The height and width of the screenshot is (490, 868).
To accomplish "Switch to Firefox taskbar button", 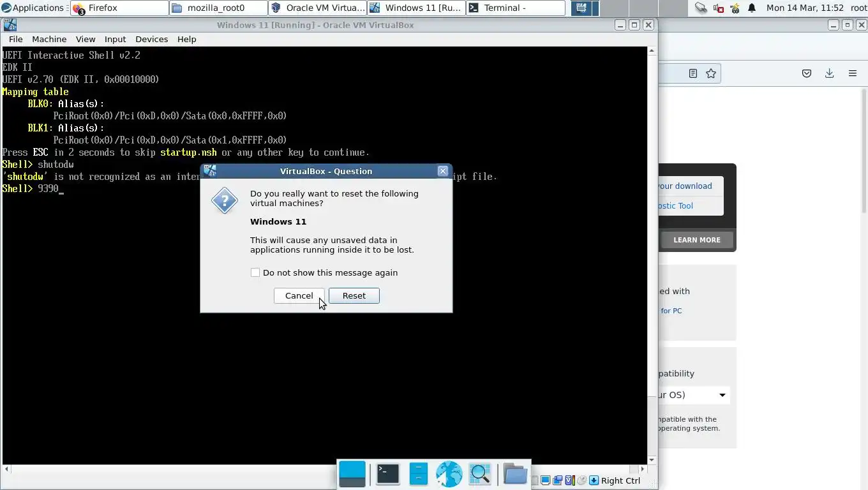I will [x=119, y=8].
